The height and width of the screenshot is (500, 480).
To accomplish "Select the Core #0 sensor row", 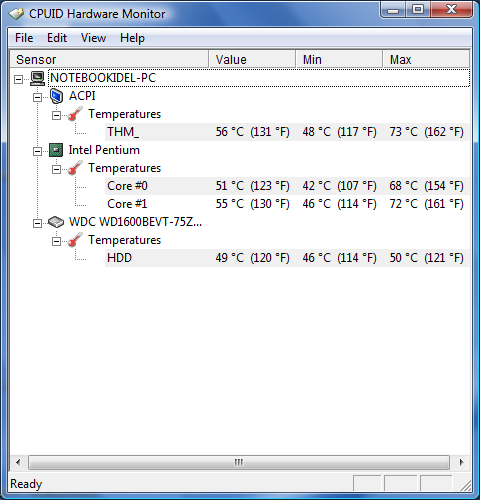I will click(x=287, y=186).
